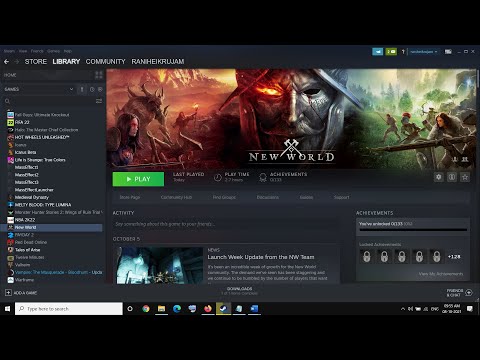This screenshot has height=360, width=480.
Task: Add New World to favorites star
Action: (x=465, y=177)
